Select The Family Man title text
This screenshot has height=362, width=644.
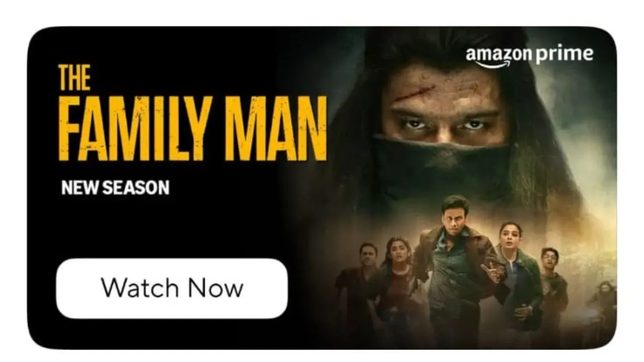coord(193,113)
